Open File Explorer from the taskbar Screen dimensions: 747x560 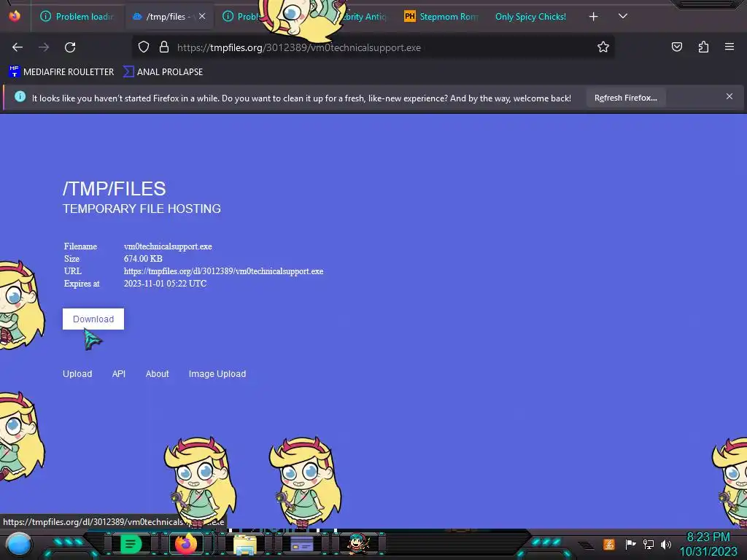245,545
